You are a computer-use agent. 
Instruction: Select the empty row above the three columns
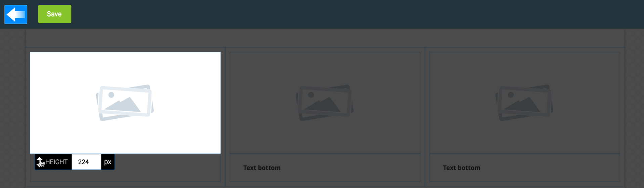pos(325,38)
